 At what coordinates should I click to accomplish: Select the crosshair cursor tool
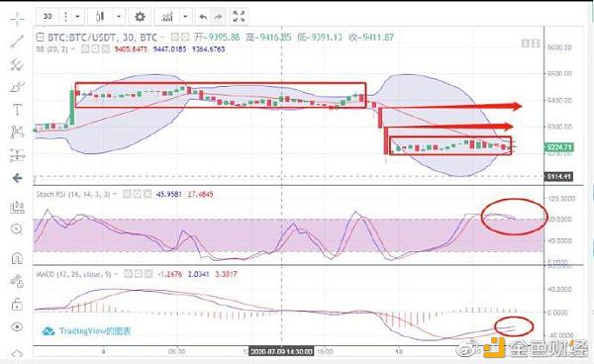coord(17,20)
